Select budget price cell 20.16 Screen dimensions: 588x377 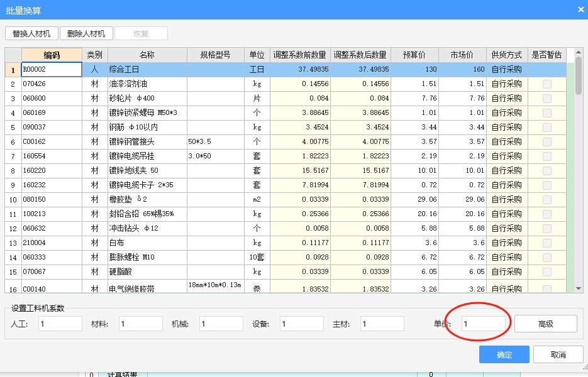tap(414, 214)
